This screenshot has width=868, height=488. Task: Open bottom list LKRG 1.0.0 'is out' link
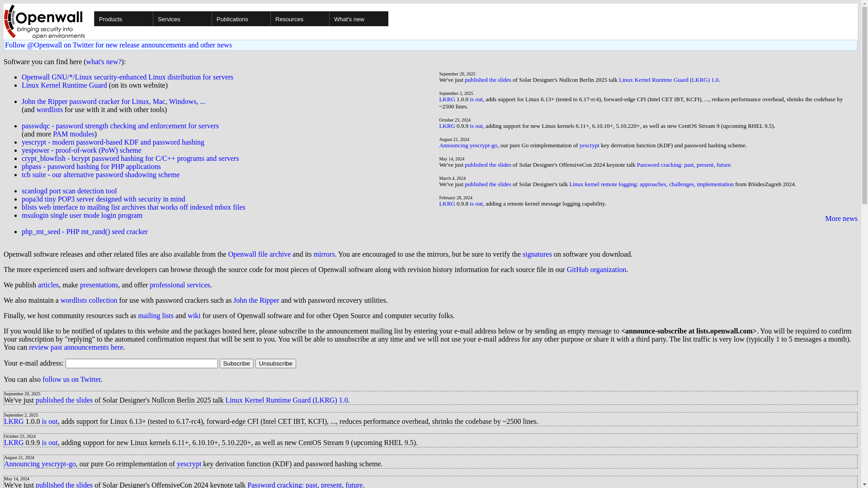pos(50,422)
